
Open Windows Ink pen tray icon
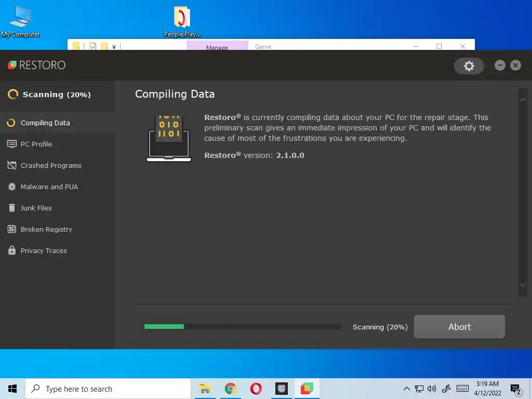click(x=446, y=389)
